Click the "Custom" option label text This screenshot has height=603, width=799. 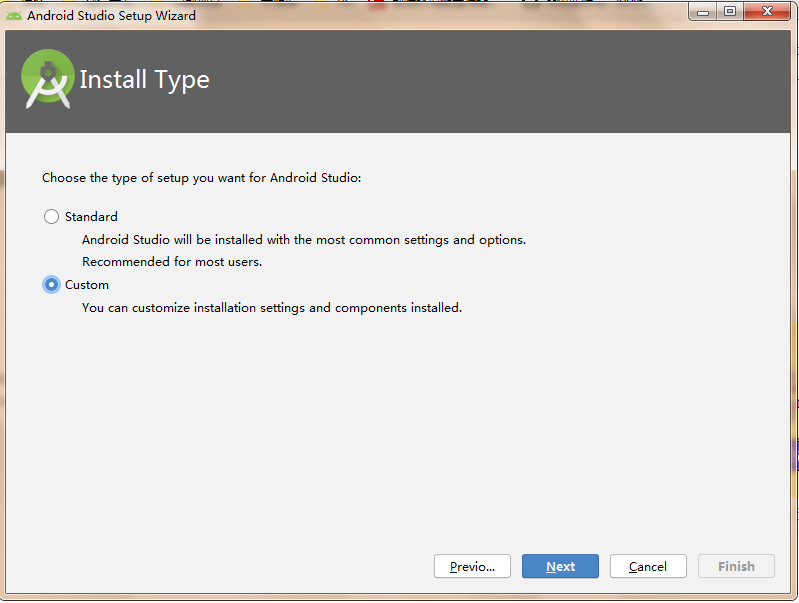[87, 285]
